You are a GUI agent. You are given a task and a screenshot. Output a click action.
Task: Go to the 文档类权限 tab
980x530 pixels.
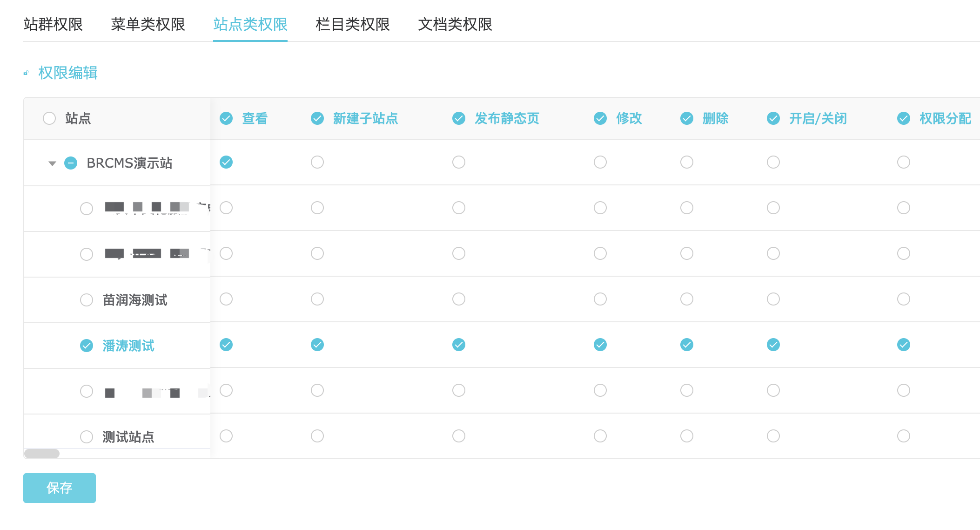[x=455, y=24]
